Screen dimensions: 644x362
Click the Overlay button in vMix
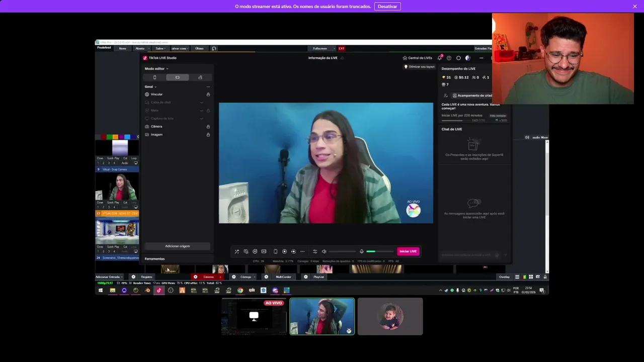click(x=504, y=277)
